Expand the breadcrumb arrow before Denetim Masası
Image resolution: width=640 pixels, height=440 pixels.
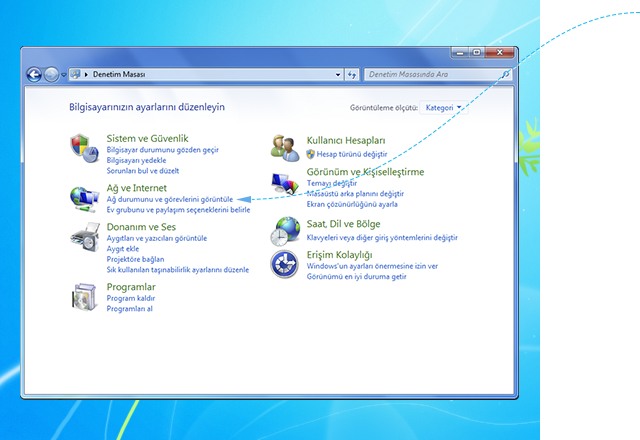tap(86, 74)
